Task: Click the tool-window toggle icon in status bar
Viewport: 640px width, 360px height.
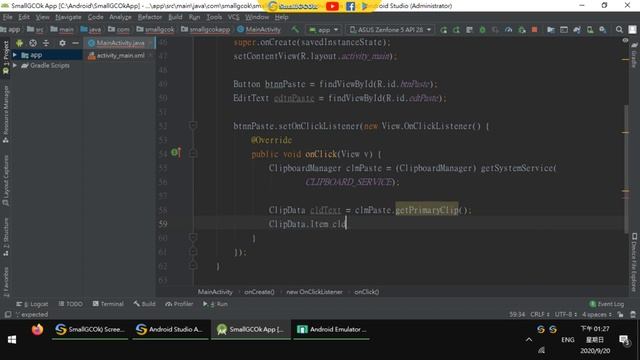Action: pyautogui.click(x=8, y=314)
